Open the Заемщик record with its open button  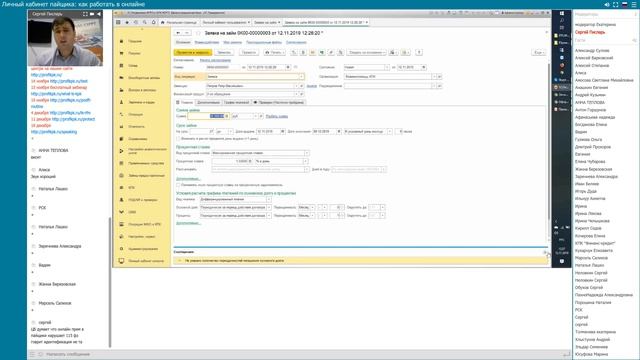302,86
